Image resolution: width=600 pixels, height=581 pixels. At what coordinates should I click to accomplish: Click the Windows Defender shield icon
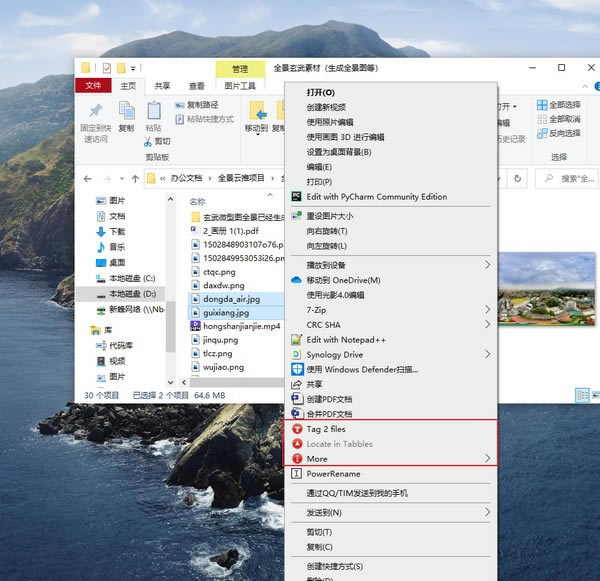(x=296, y=369)
